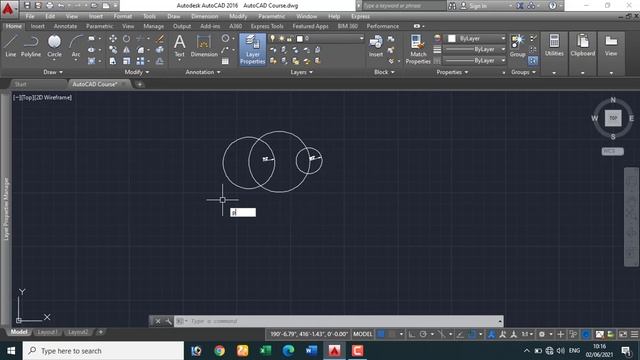Click the Move tool in Modify panel
Image resolution: width=640 pixels, height=360 pixels.
pos(113,38)
